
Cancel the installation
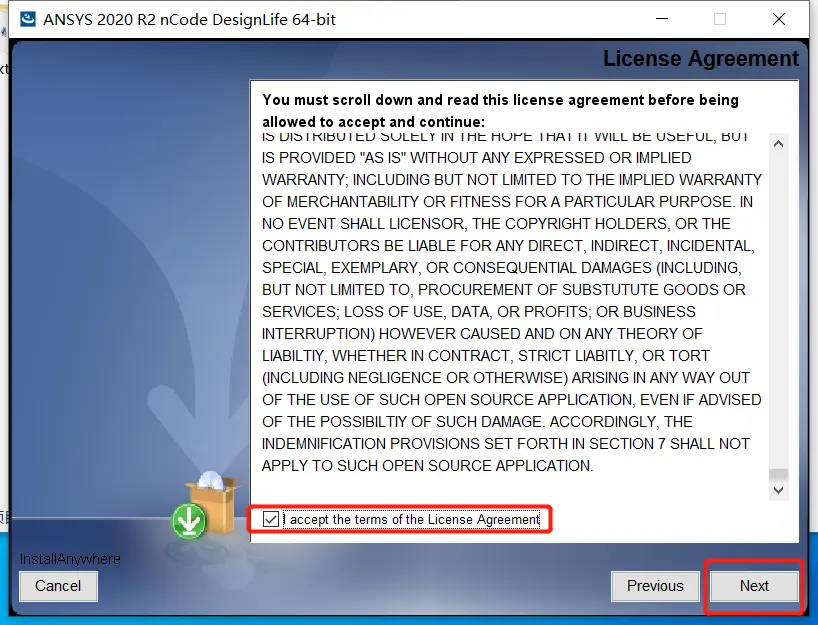58,586
